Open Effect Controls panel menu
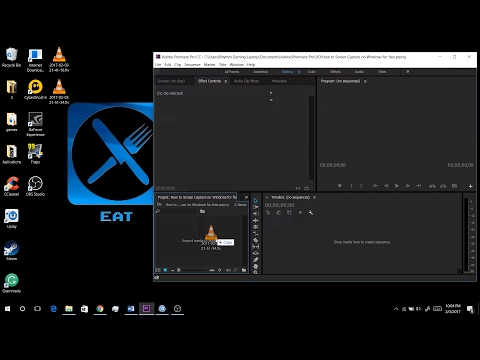 pos(226,81)
